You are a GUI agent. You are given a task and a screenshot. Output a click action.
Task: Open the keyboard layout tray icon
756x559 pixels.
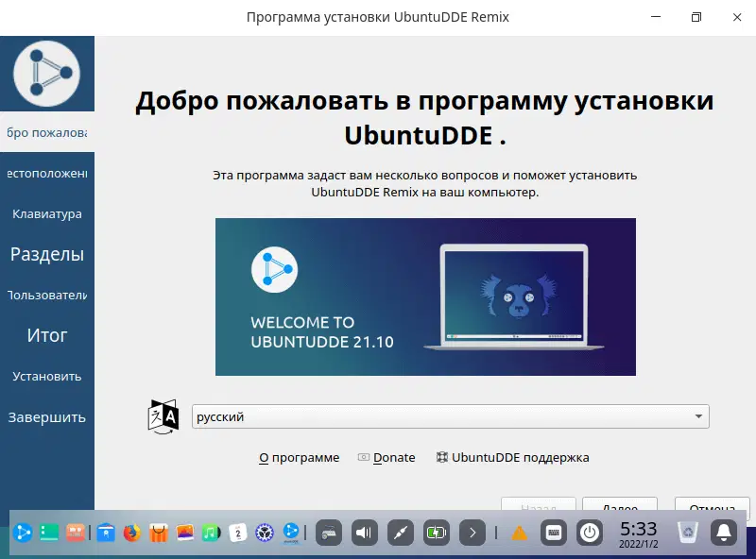coord(329,533)
